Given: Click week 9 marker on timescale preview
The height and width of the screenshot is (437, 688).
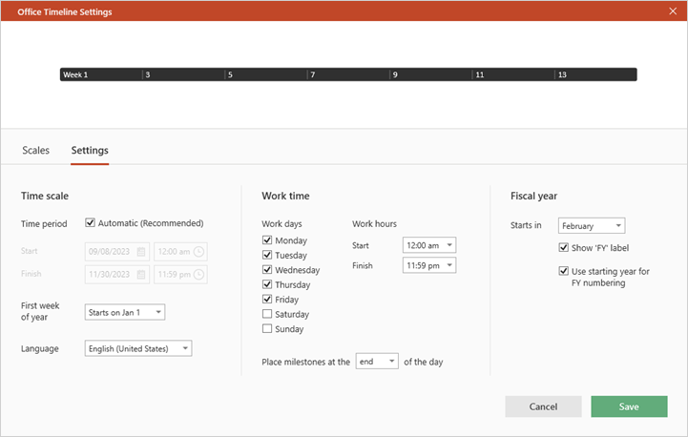Looking at the screenshot, I should pos(395,75).
